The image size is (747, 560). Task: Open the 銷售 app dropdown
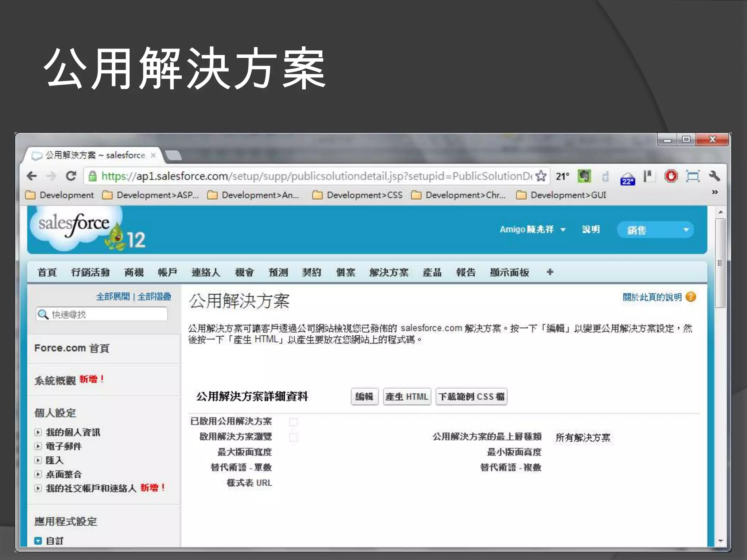pyautogui.click(x=655, y=230)
